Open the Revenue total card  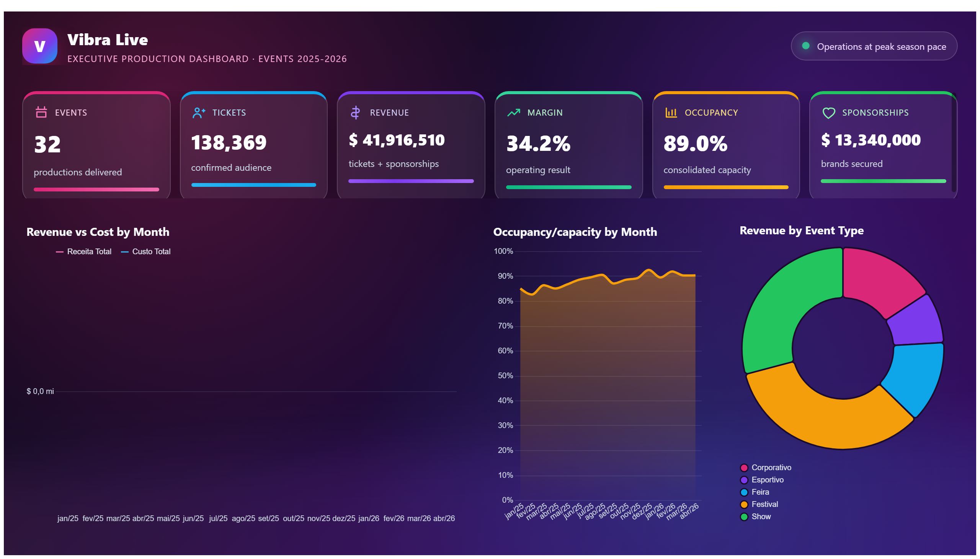pos(411,145)
